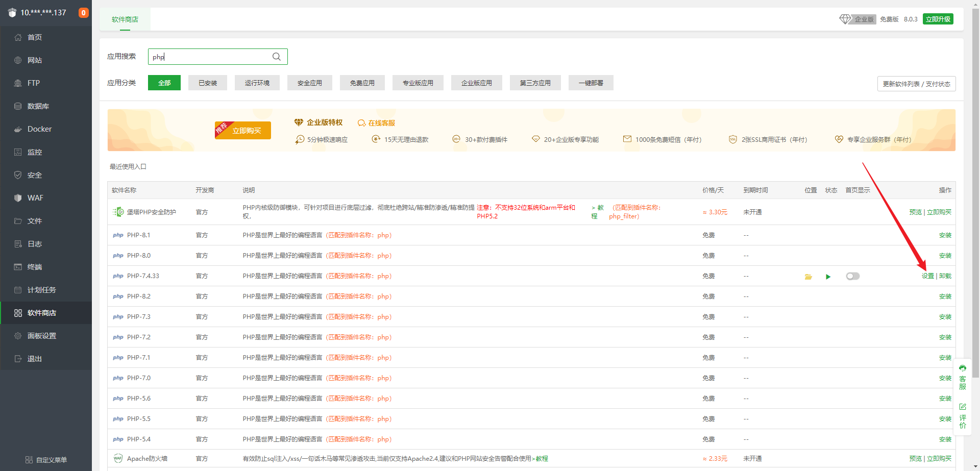The width and height of the screenshot is (980, 471).
Task: Click 安装 for PHP-8.0
Action: click(945, 256)
